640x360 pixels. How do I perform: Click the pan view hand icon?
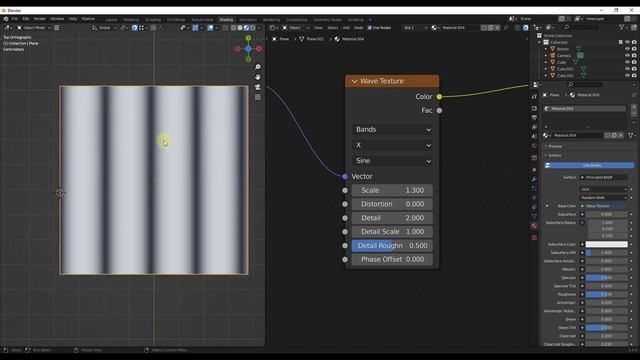[258, 77]
